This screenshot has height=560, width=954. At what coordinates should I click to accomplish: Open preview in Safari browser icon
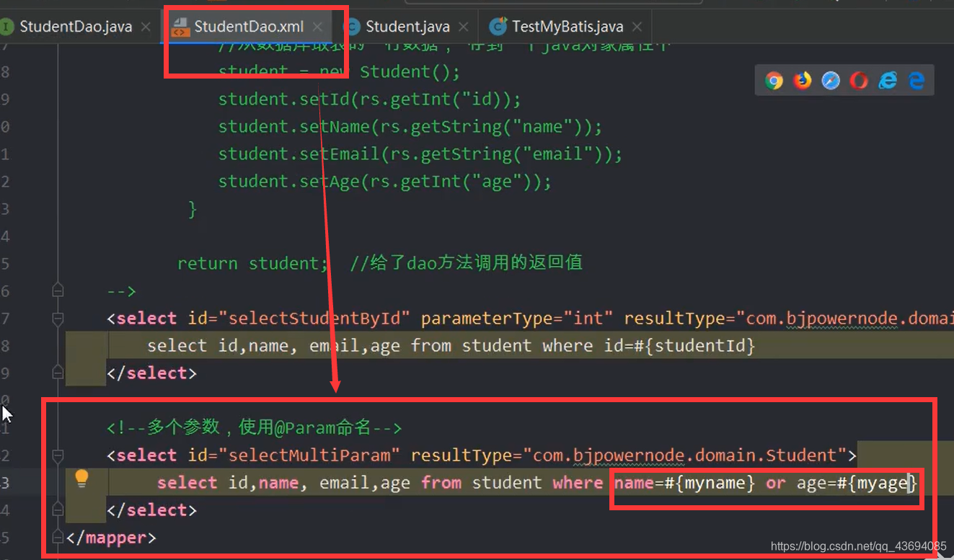pyautogui.click(x=831, y=81)
